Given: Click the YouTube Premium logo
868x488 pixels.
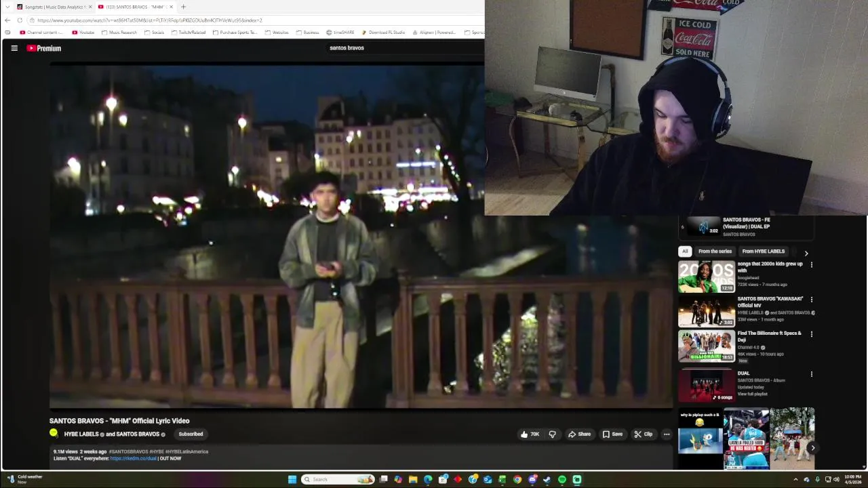Looking at the screenshot, I should (x=44, y=48).
